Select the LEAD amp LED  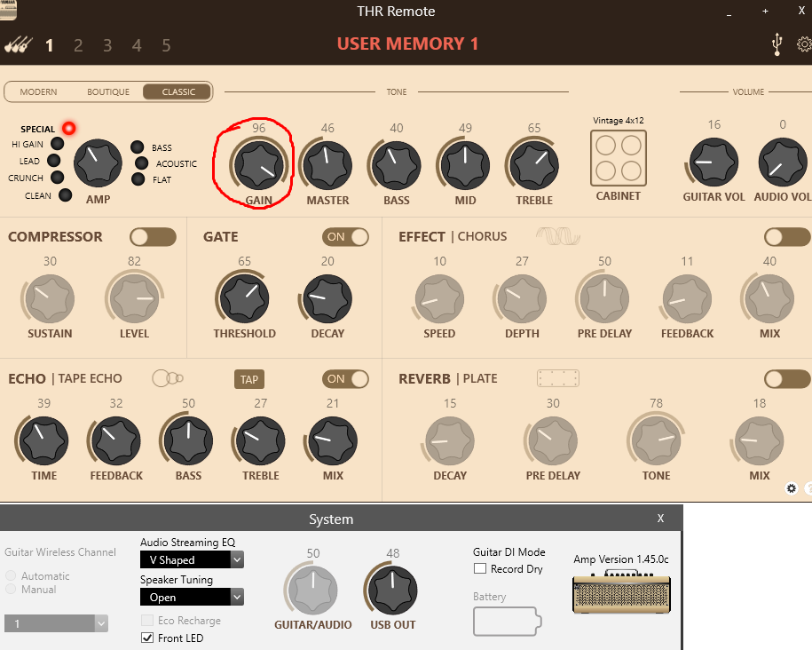(54, 161)
